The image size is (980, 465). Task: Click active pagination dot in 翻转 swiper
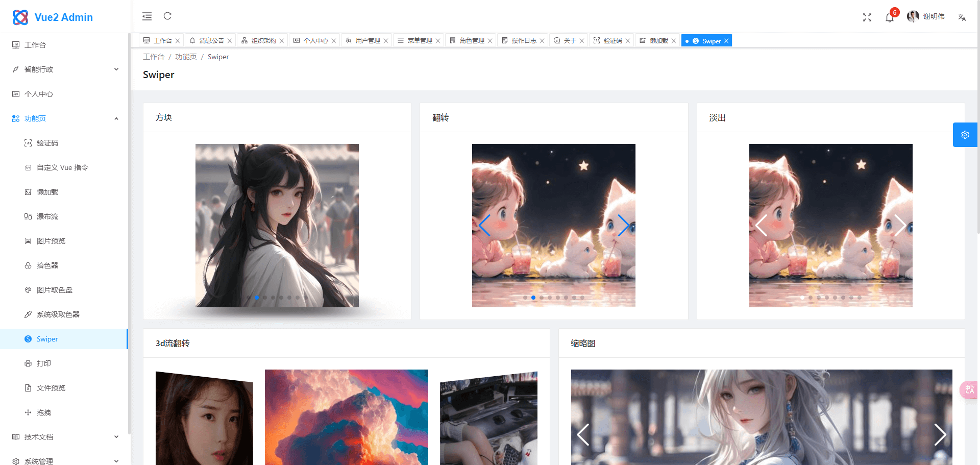tap(533, 298)
